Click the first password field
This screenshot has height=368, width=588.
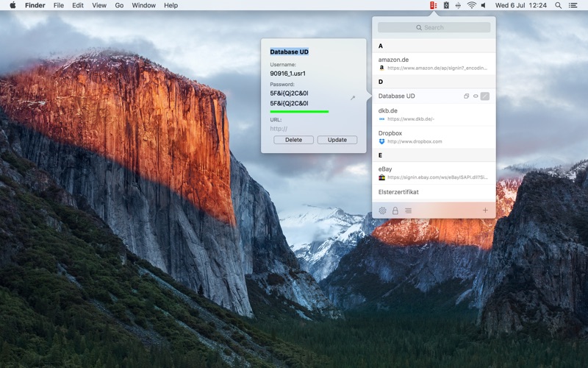coord(289,93)
